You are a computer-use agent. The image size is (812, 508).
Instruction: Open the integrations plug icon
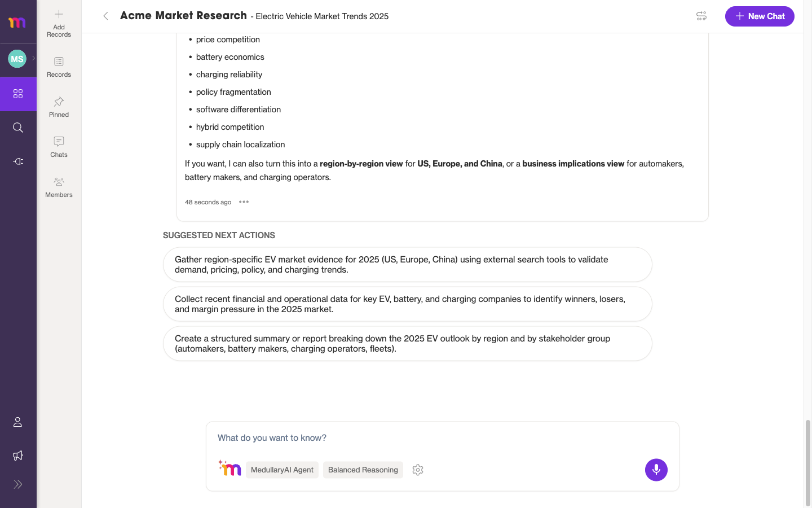18,161
